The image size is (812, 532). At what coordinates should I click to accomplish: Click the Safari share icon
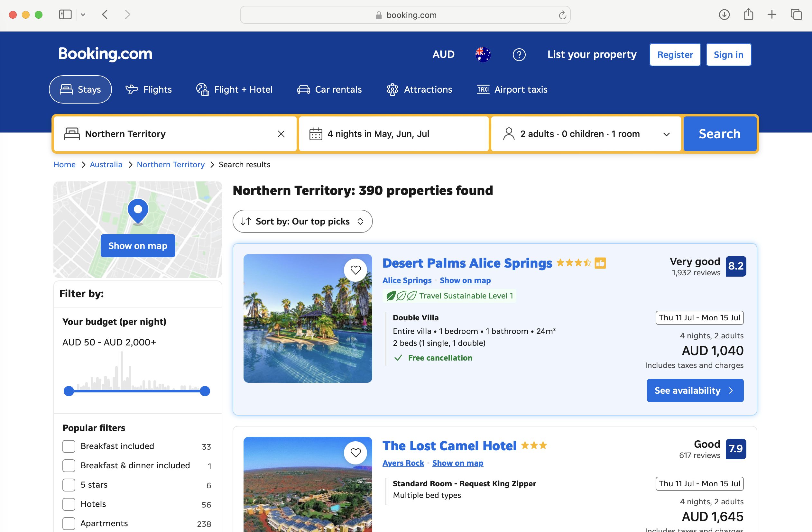748,15
